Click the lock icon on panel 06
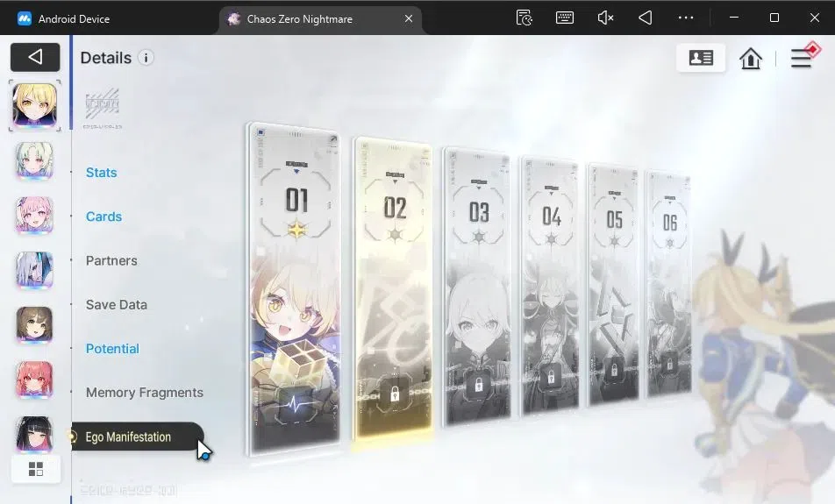 669,366
